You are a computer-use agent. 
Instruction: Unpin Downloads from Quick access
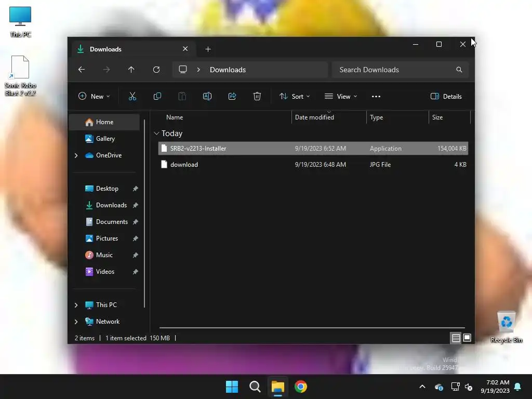pyautogui.click(x=136, y=205)
